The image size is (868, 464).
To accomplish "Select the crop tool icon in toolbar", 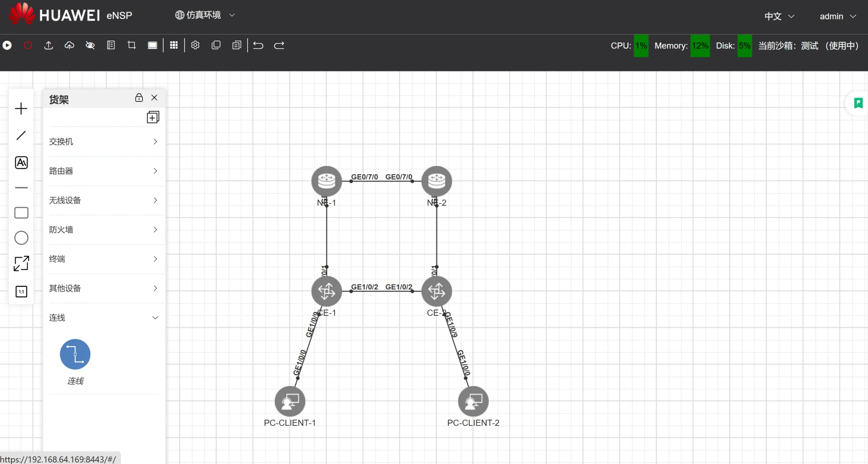I will (x=132, y=45).
